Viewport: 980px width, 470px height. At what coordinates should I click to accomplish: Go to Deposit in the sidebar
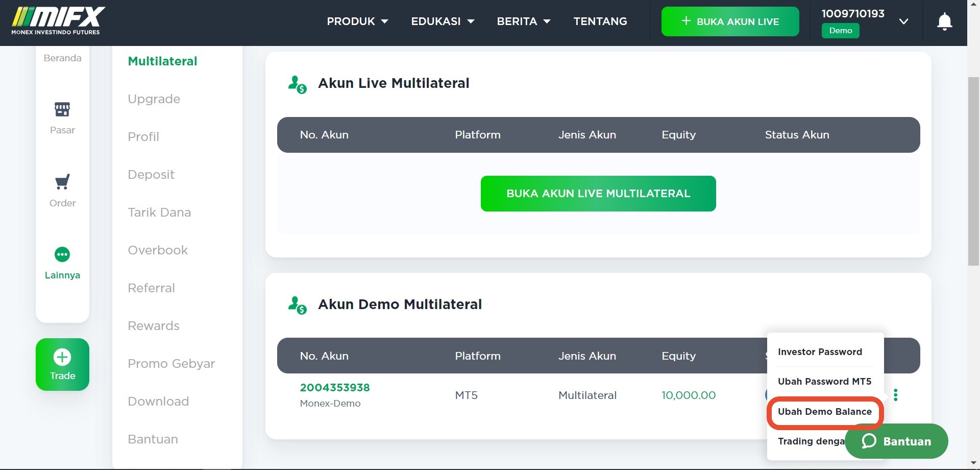click(x=151, y=175)
